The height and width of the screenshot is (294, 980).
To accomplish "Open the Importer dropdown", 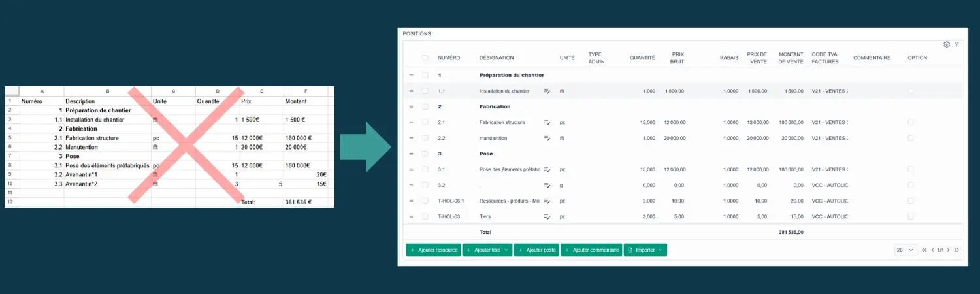I will [x=645, y=250].
